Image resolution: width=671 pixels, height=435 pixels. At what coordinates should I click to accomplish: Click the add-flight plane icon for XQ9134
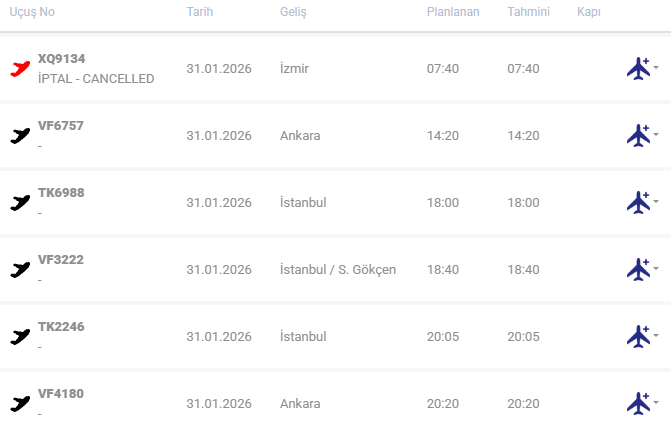638,68
